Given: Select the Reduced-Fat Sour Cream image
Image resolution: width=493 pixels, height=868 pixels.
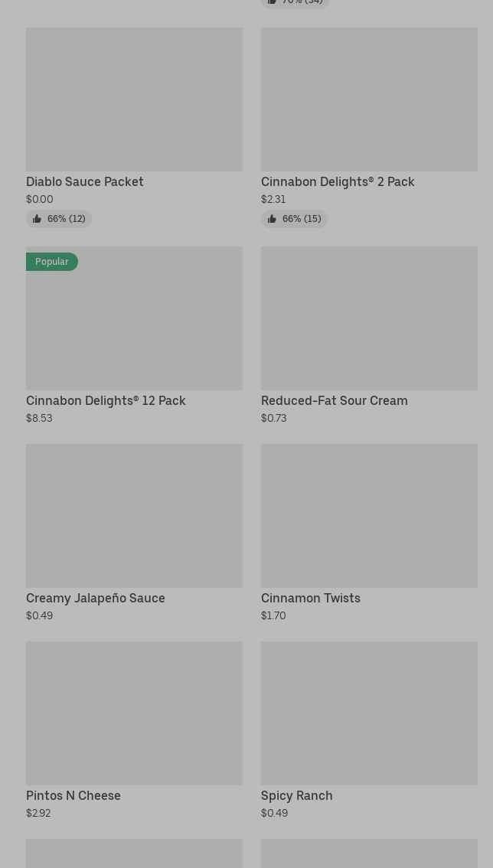Looking at the screenshot, I should pyautogui.click(x=369, y=318).
